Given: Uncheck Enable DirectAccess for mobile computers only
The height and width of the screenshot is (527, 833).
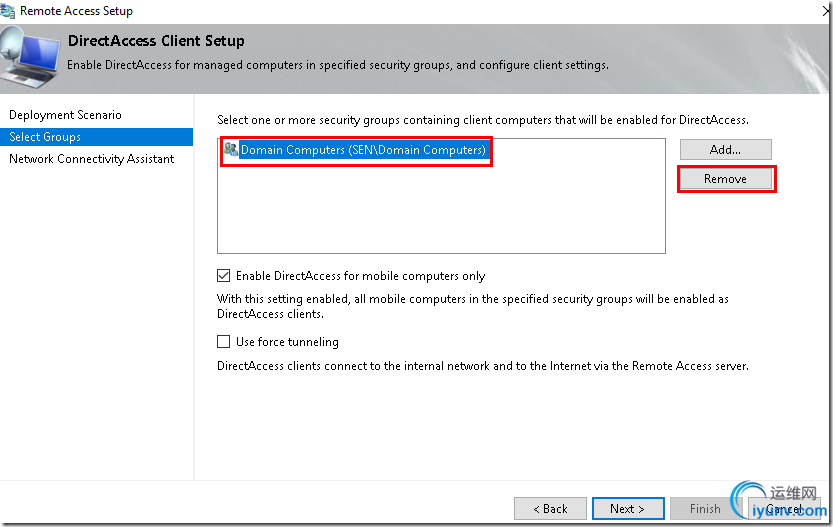Looking at the screenshot, I should coord(224,276).
